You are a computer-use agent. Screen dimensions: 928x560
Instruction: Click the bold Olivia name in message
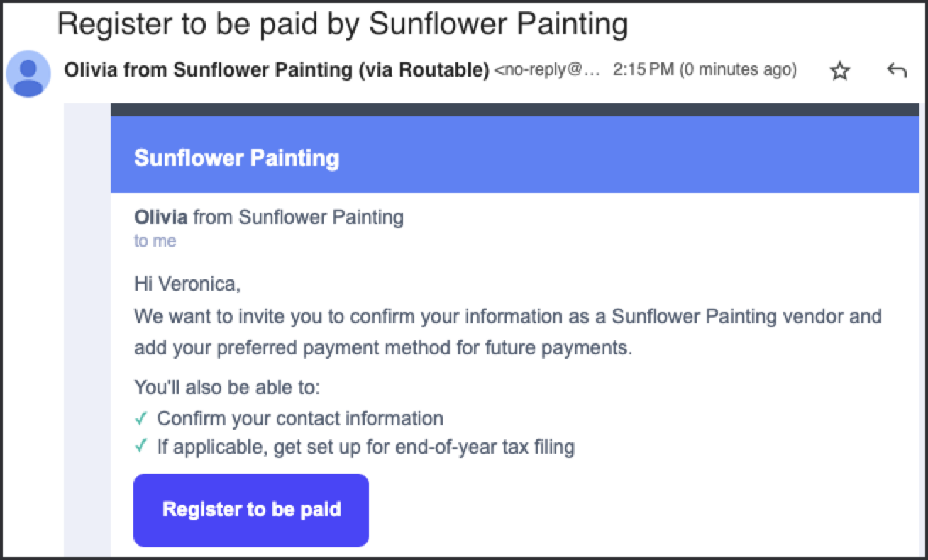point(161,216)
